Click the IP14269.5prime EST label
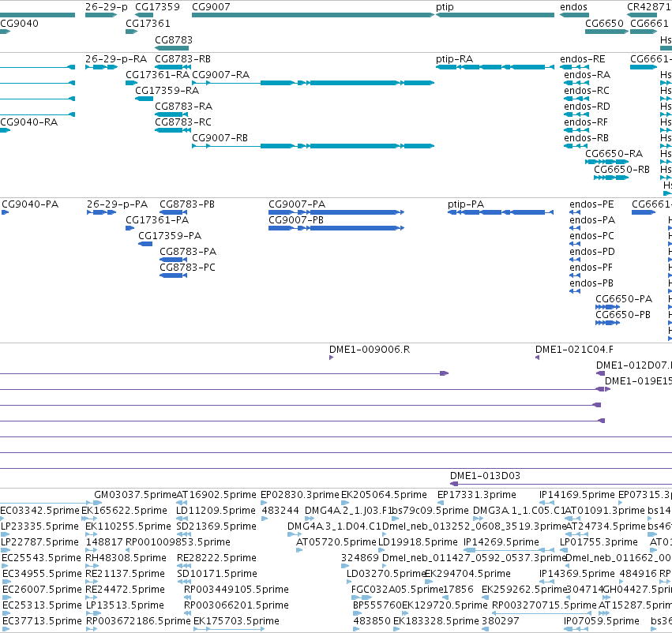The image size is (672, 633). [x=501, y=542]
